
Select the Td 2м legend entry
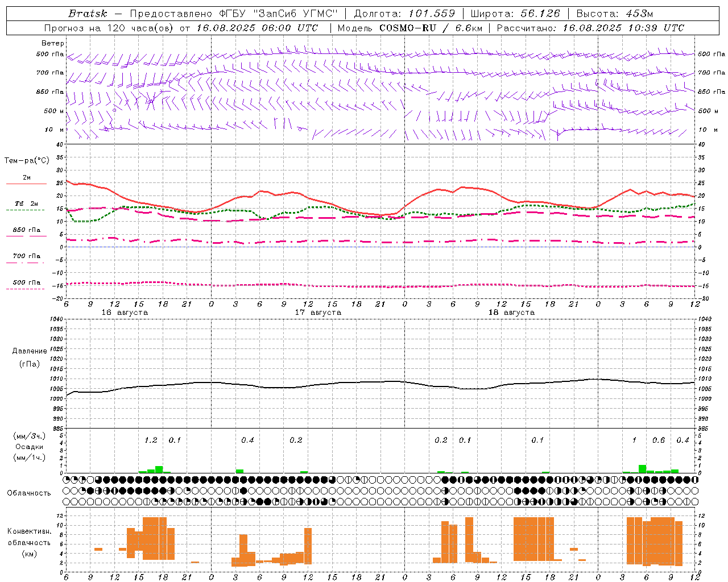[x=26, y=203]
